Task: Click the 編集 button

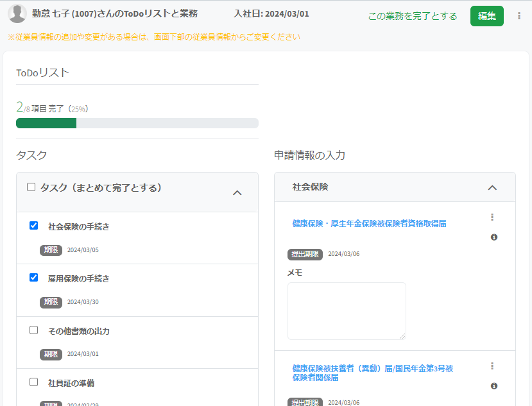Action: click(x=487, y=16)
